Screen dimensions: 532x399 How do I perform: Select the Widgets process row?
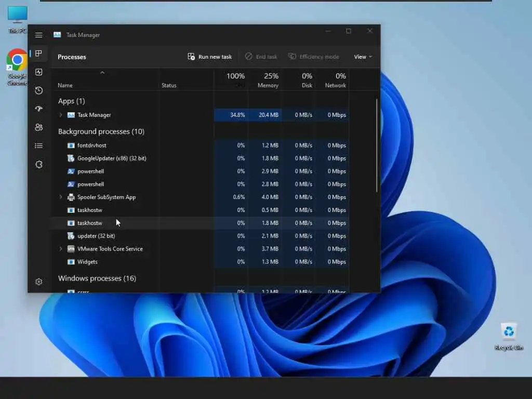coord(200,262)
